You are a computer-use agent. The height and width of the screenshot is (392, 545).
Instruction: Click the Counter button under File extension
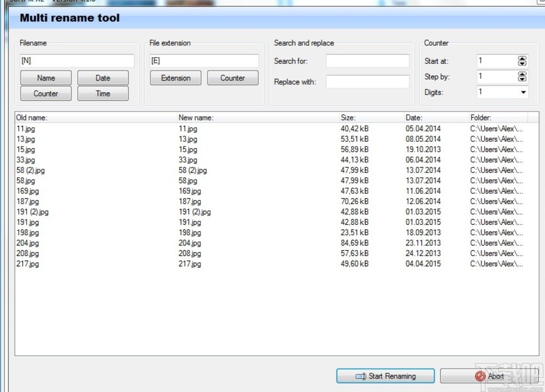[233, 78]
